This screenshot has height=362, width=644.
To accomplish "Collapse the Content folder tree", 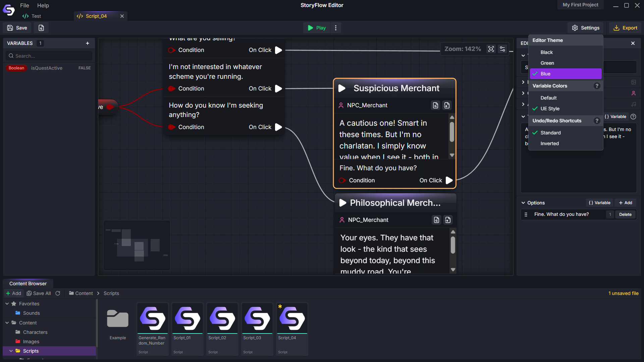I will click(x=7, y=322).
